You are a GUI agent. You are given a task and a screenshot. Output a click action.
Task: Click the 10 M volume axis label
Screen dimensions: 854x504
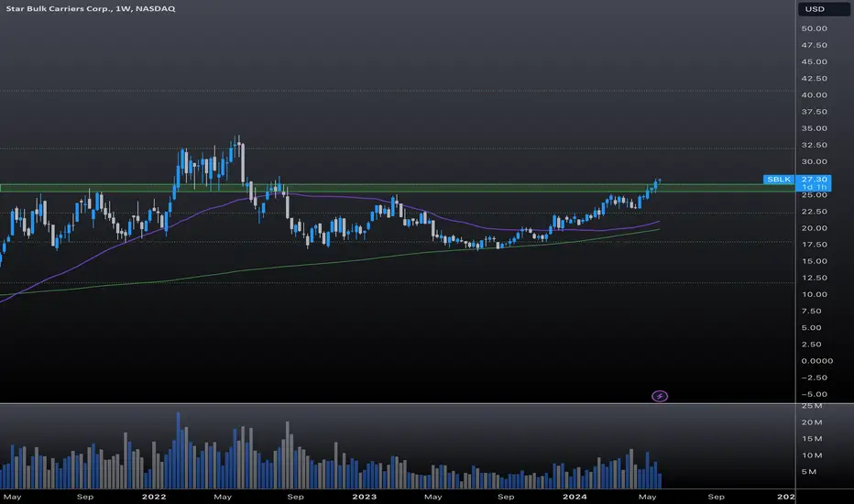(x=812, y=455)
